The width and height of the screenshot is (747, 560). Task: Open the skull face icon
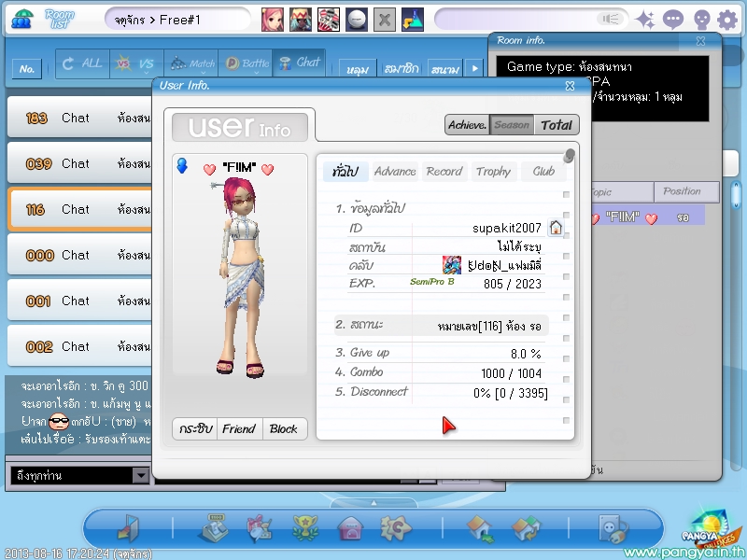[702, 20]
